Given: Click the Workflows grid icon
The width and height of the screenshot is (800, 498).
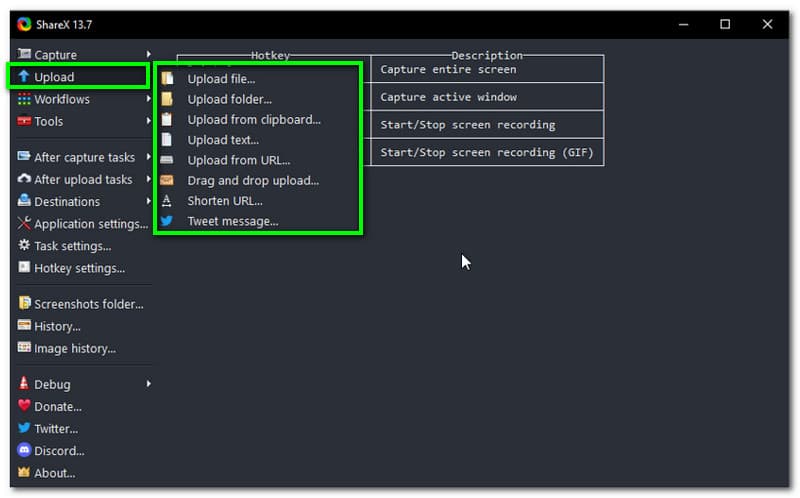Looking at the screenshot, I should pyautogui.click(x=24, y=99).
